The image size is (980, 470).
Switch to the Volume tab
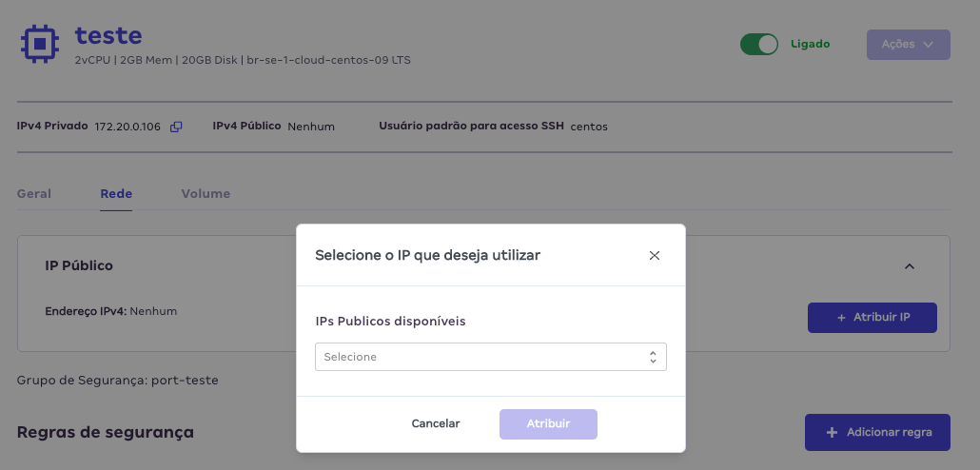pos(206,193)
